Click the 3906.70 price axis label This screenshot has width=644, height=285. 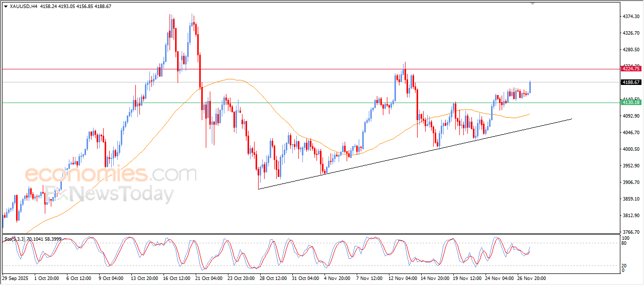(x=631, y=182)
